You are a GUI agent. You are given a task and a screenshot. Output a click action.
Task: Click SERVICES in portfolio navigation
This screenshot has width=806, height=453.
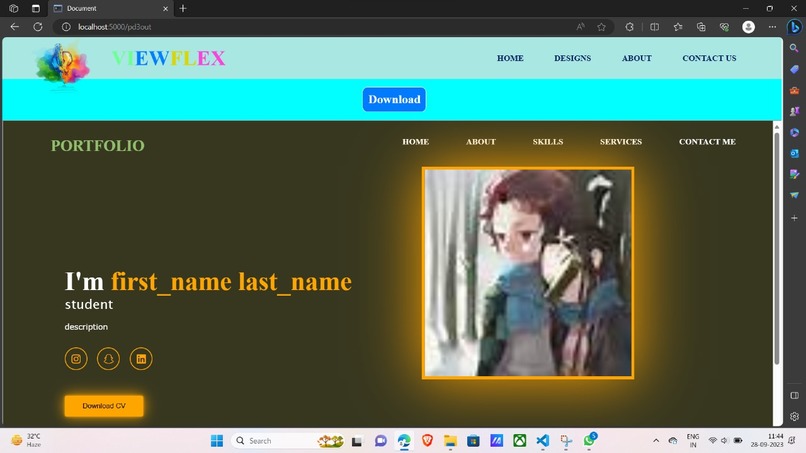(x=620, y=141)
